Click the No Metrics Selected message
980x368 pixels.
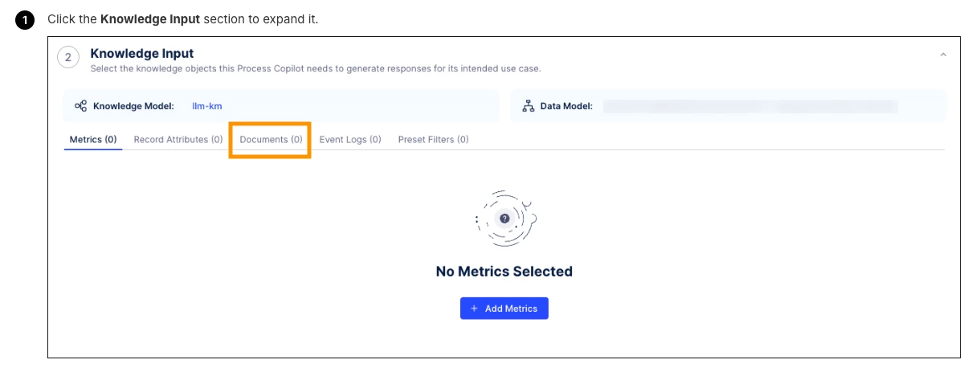(504, 272)
